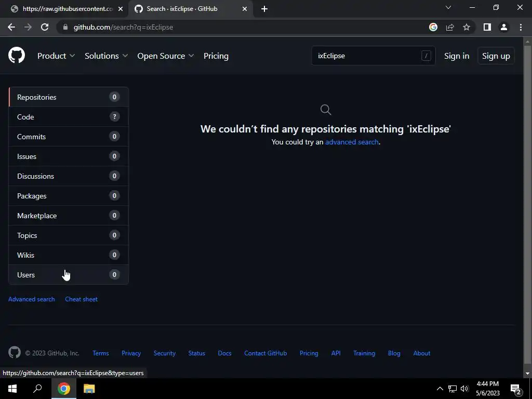
Task: Open Training footer link
Action: tap(364, 353)
